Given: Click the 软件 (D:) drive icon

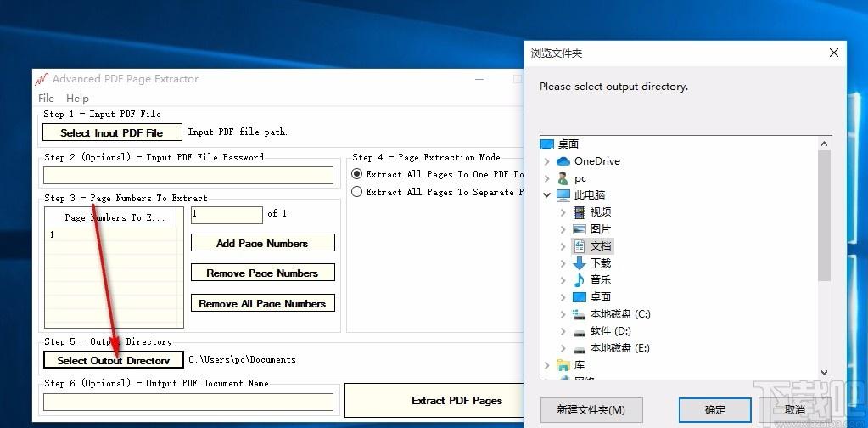Looking at the screenshot, I should (579, 332).
